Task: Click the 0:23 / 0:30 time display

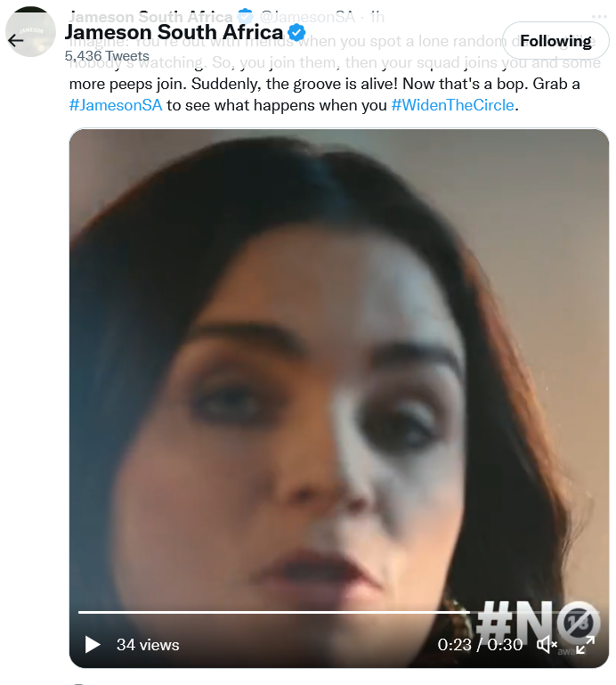Action: point(480,644)
